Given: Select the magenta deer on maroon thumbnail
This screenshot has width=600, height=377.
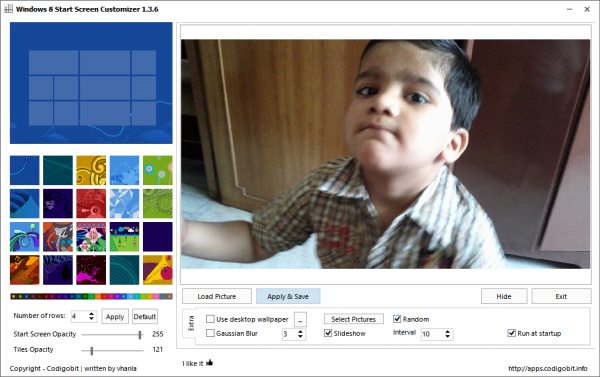Looking at the screenshot, I should (x=91, y=270).
